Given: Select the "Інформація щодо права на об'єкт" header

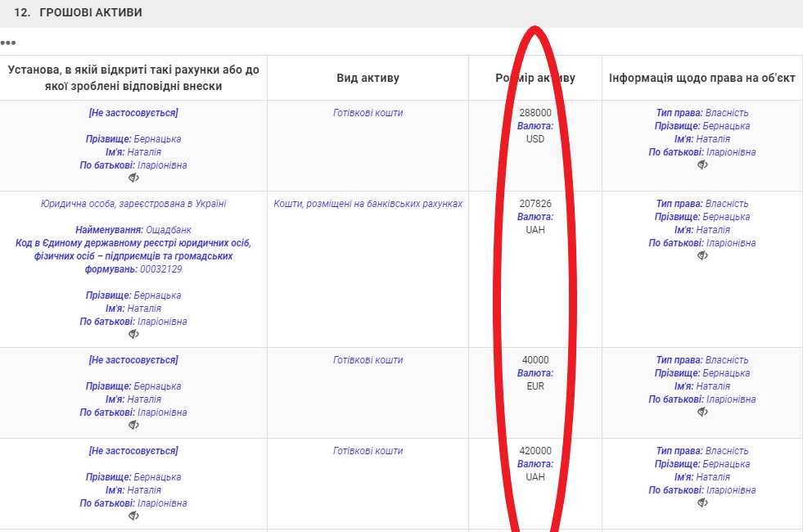Looking at the screenshot, I should point(701,78).
